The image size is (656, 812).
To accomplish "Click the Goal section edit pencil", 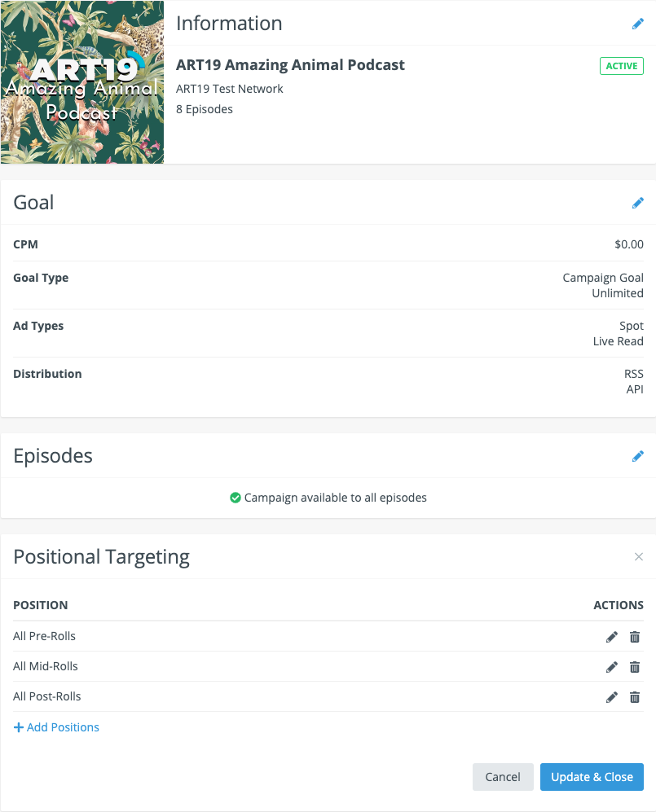I will coord(638,203).
